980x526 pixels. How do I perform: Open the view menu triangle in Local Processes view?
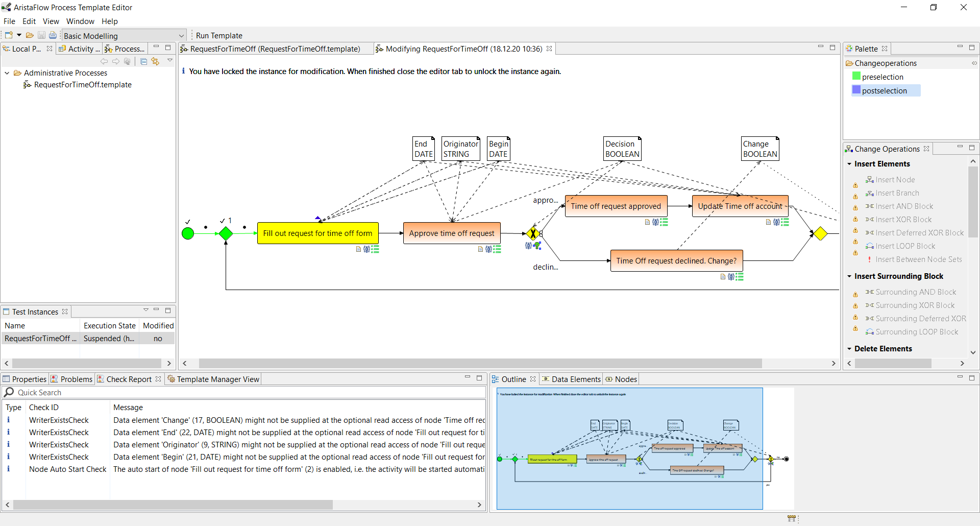point(170,60)
